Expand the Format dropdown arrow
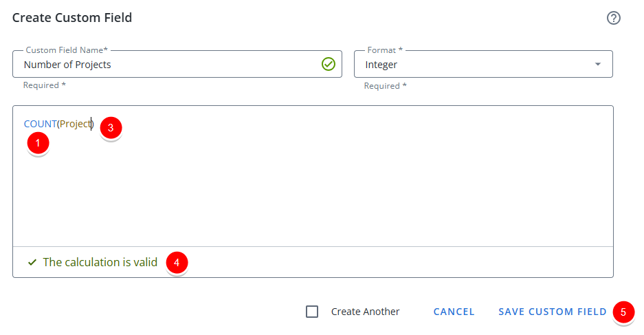644x335 pixels. [598, 64]
